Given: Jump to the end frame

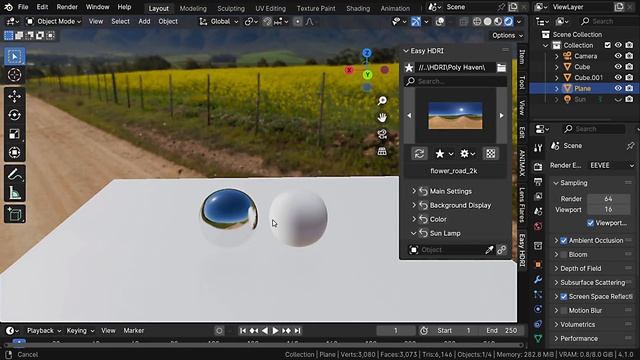Looking at the screenshot, I should (x=298, y=331).
